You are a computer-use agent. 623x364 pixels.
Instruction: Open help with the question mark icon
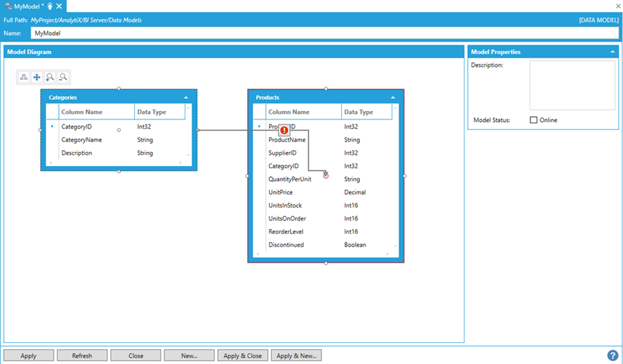612,355
